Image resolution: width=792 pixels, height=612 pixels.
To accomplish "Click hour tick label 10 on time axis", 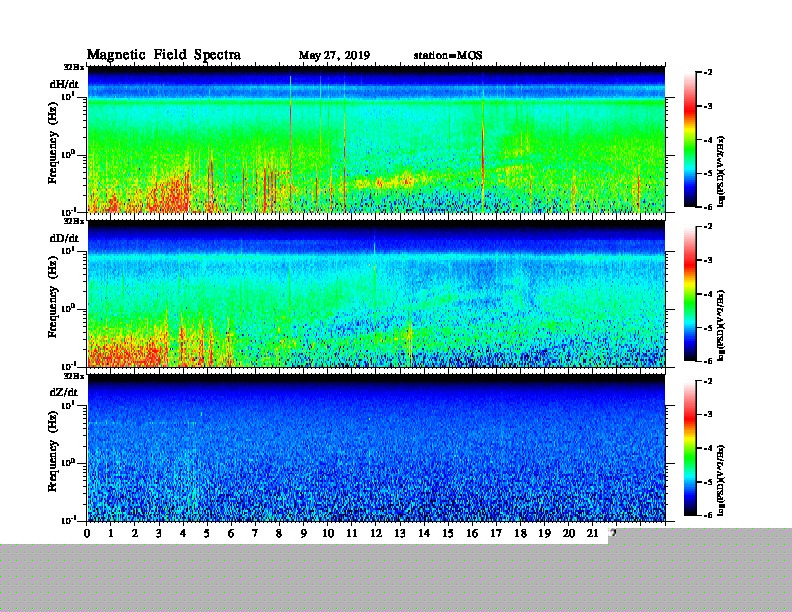I will tap(328, 533).
